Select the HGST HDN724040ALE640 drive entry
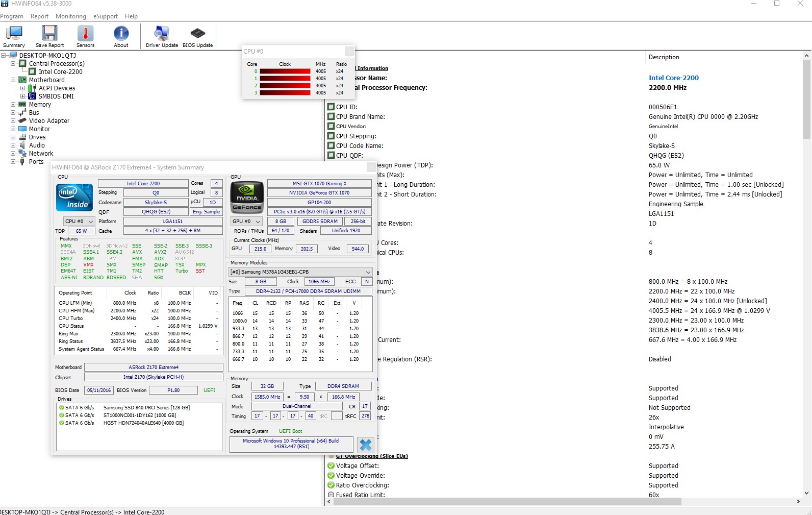 point(143,423)
